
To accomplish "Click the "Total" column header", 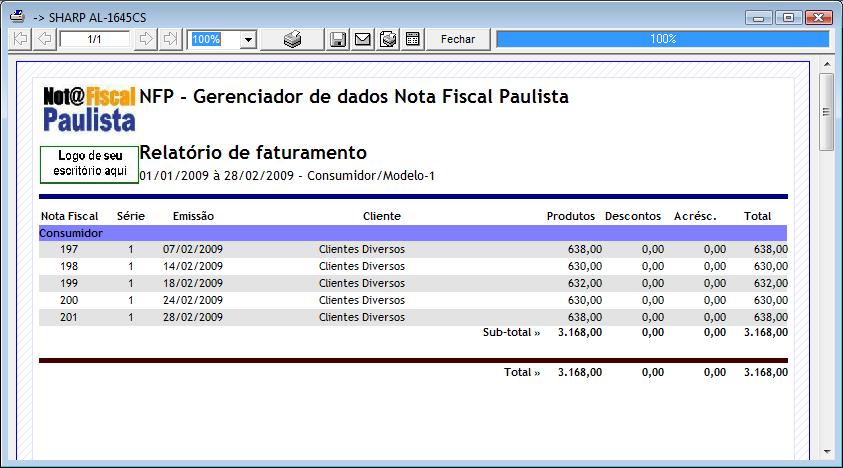I will [x=758, y=216].
